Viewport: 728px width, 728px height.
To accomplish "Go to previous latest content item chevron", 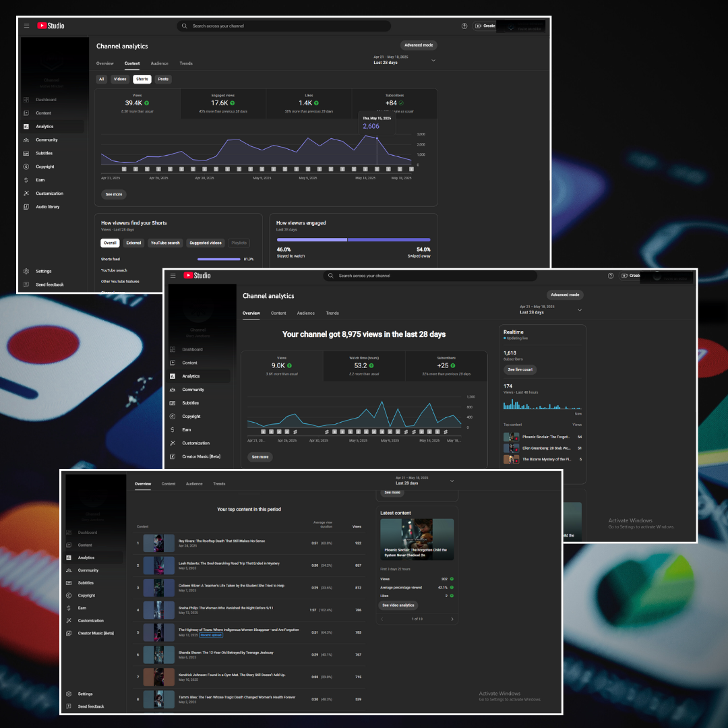I will click(382, 619).
